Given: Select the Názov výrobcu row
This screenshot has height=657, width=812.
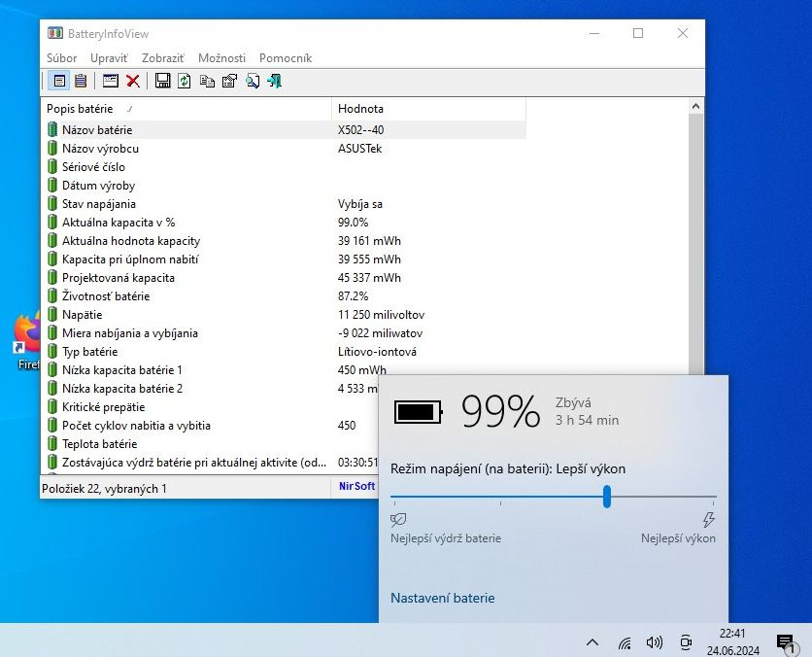Looking at the screenshot, I should (x=286, y=149).
